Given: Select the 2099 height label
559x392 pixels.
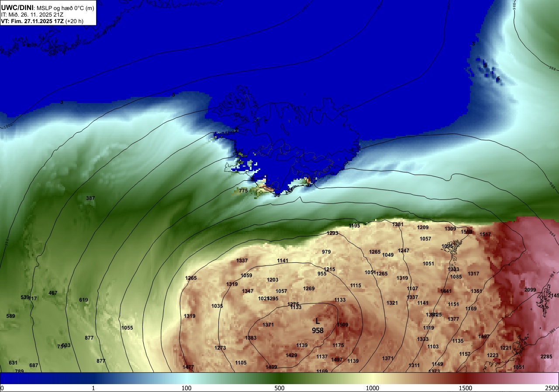Looking at the screenshot, I should tap(530, 290).
